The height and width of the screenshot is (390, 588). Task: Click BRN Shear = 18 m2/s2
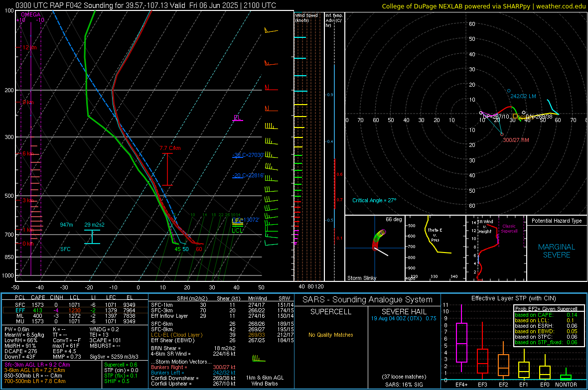coord(193,348)
